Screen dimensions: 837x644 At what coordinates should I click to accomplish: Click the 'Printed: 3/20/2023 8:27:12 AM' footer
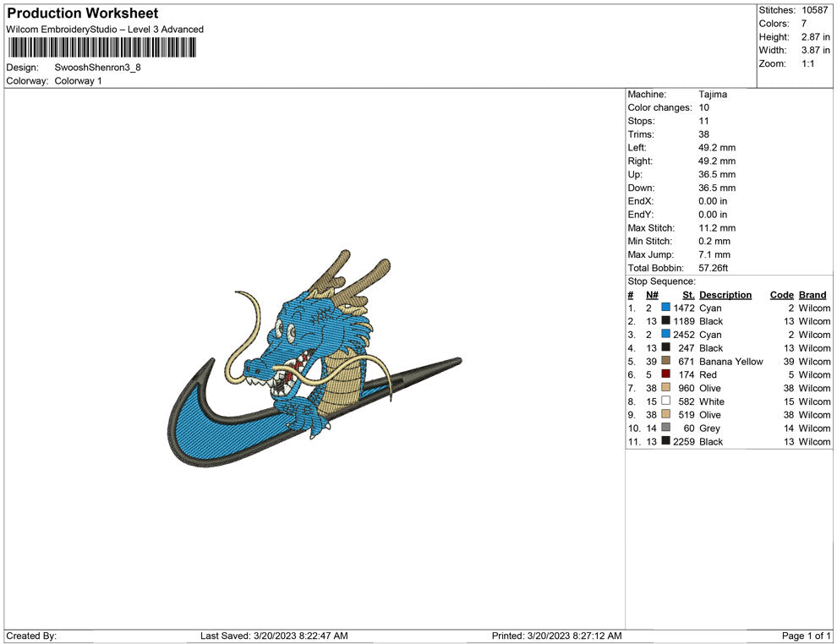[557, 636]
